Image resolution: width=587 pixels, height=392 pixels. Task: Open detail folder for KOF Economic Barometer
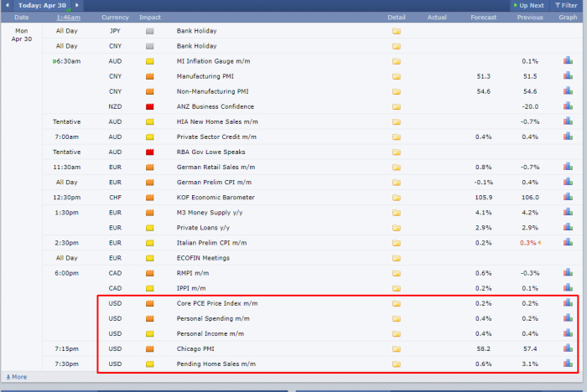397,198
